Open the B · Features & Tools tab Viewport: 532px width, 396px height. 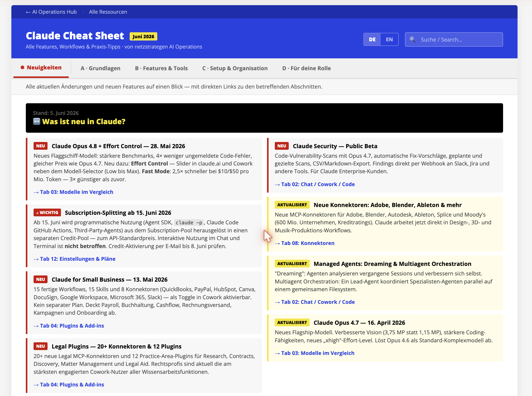tap(161, 68)
